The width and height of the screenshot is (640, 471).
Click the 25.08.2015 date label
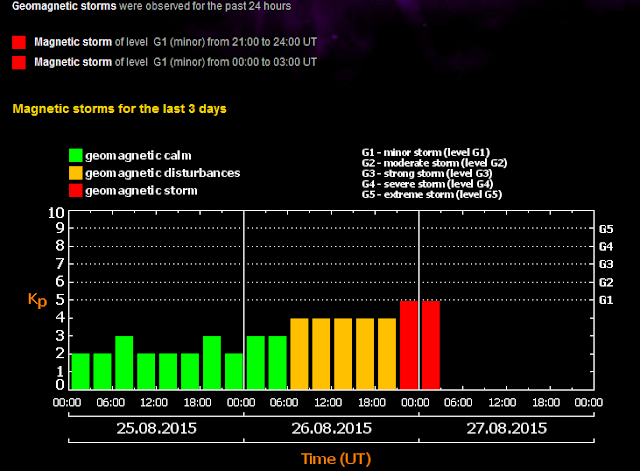[x=156, y=428]
